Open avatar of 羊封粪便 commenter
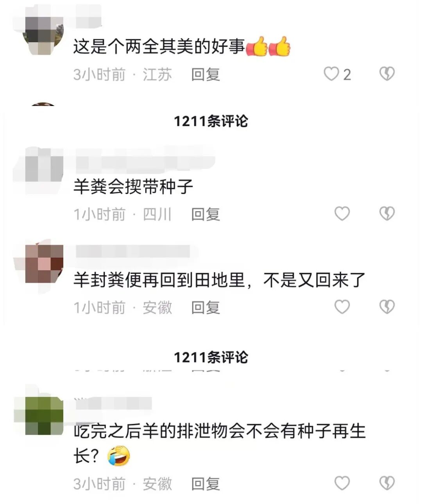 (43, 264)
